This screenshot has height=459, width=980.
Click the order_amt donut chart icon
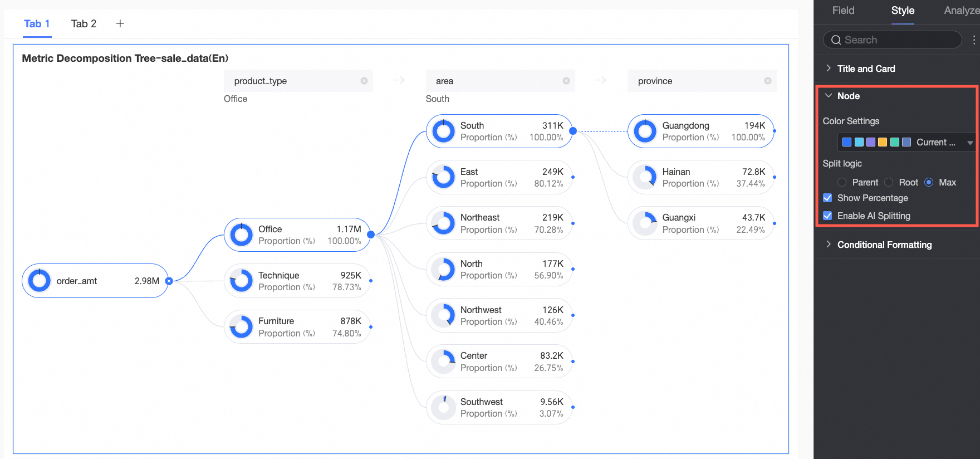pos(40,281)
